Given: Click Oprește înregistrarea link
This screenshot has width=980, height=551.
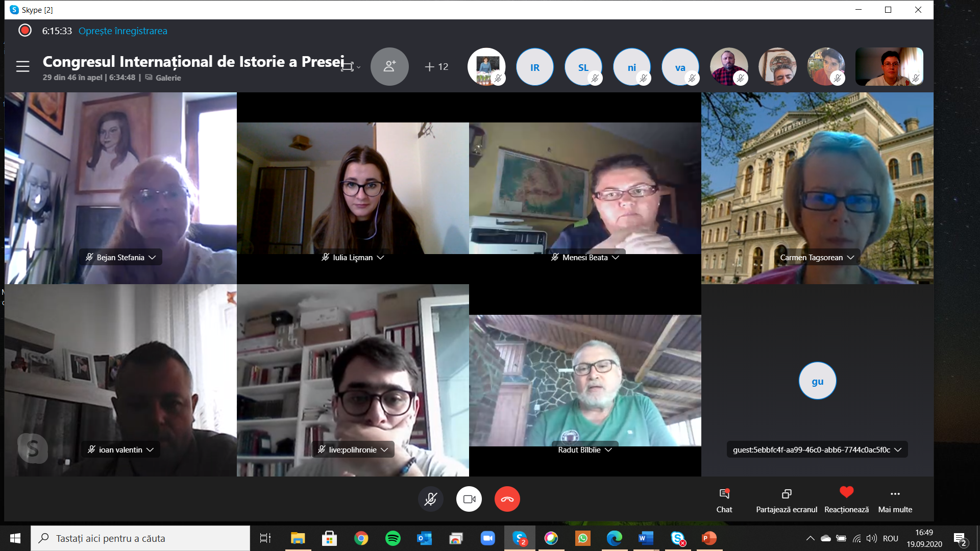Looking at the screenshot, I should (122, 31).
